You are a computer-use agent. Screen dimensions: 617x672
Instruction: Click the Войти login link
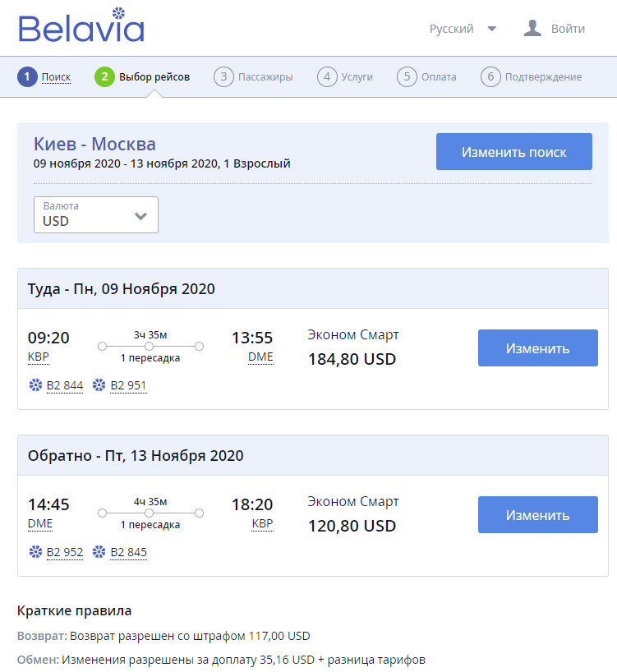click(568, 29)
